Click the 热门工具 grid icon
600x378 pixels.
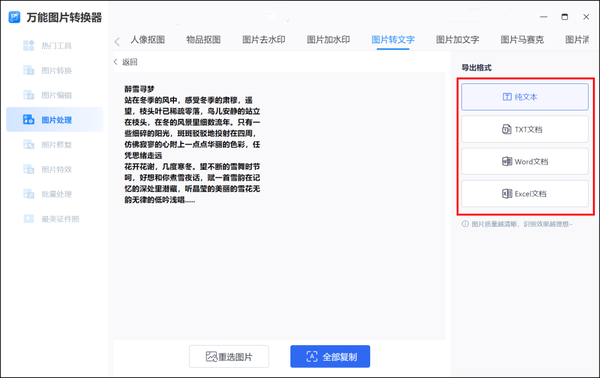29,46
